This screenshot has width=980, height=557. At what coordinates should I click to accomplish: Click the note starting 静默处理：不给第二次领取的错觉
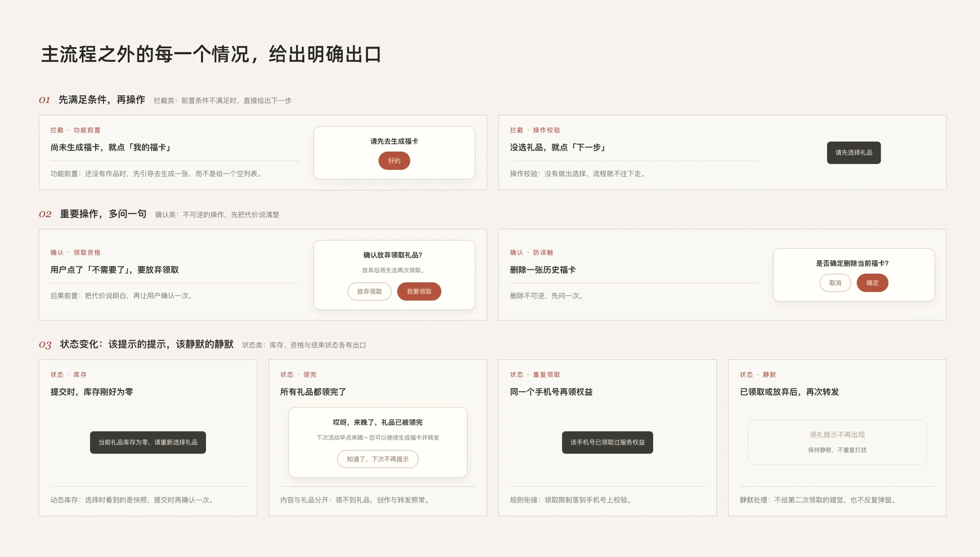point(819,500)
